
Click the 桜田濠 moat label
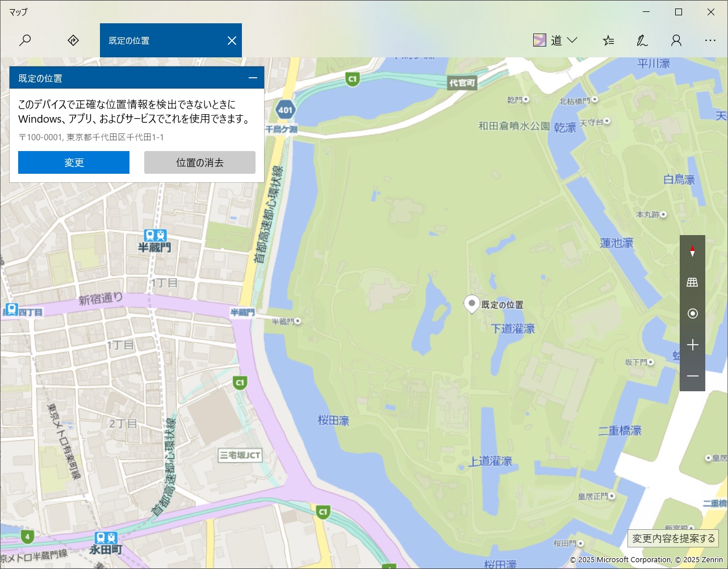click(x=333, y=421)
